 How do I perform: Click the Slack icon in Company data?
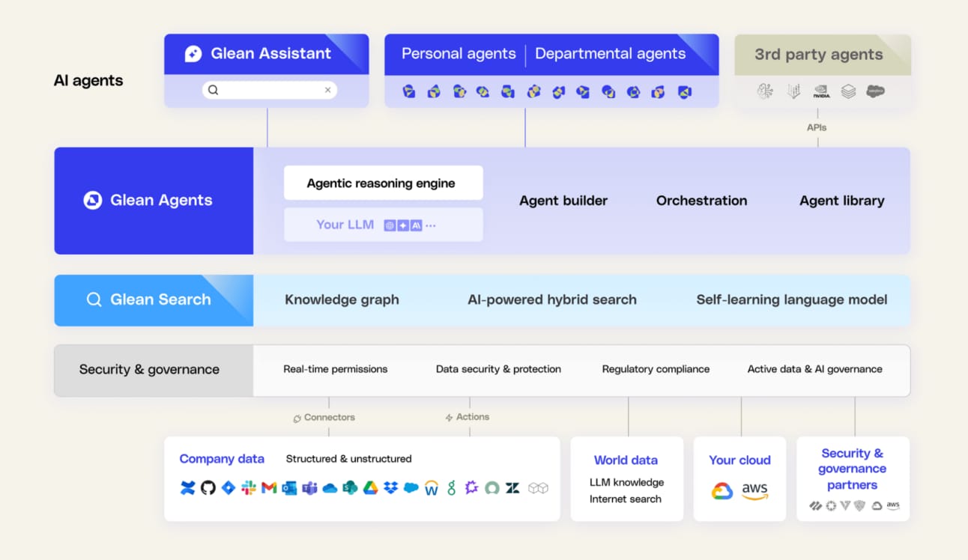click(x=249, y=488)
